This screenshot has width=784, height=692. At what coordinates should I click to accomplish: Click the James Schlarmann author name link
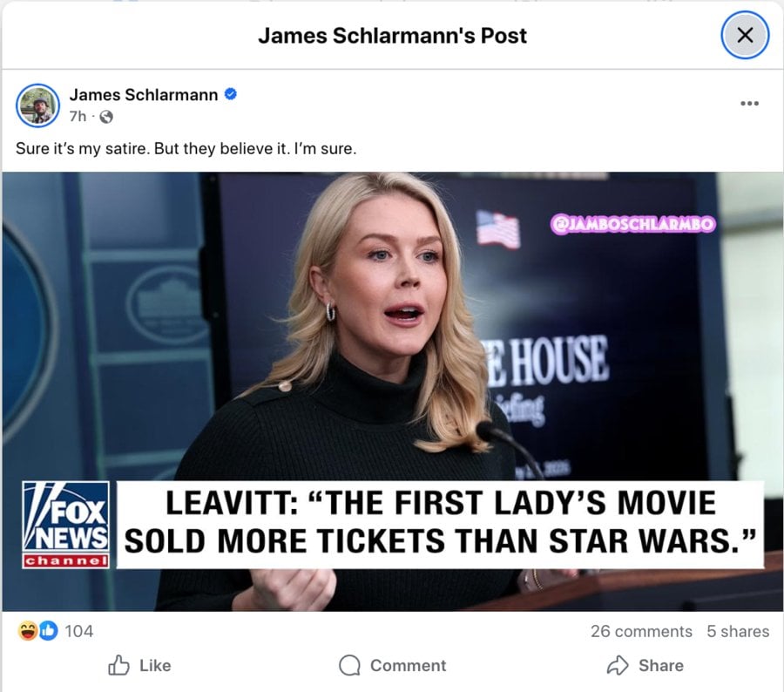(144, 95)
